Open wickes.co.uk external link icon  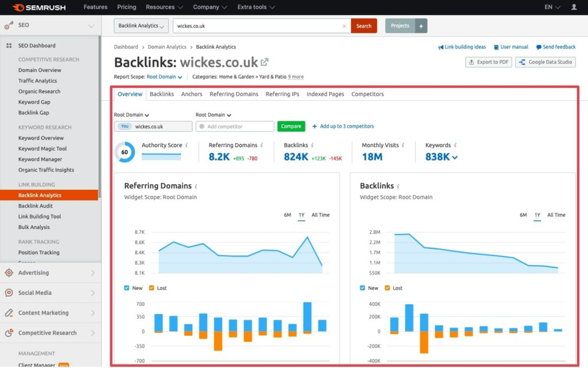coord(265,62)
